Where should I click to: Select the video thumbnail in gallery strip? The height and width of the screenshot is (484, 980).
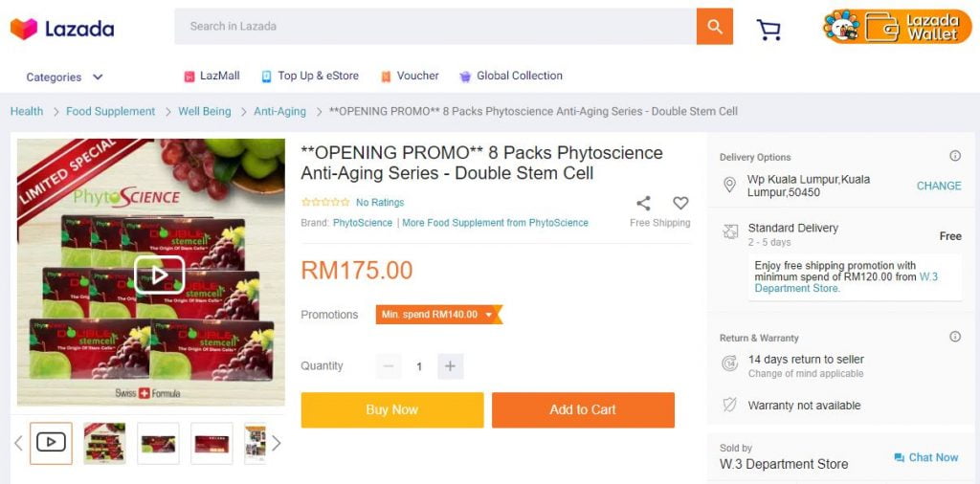51,443
